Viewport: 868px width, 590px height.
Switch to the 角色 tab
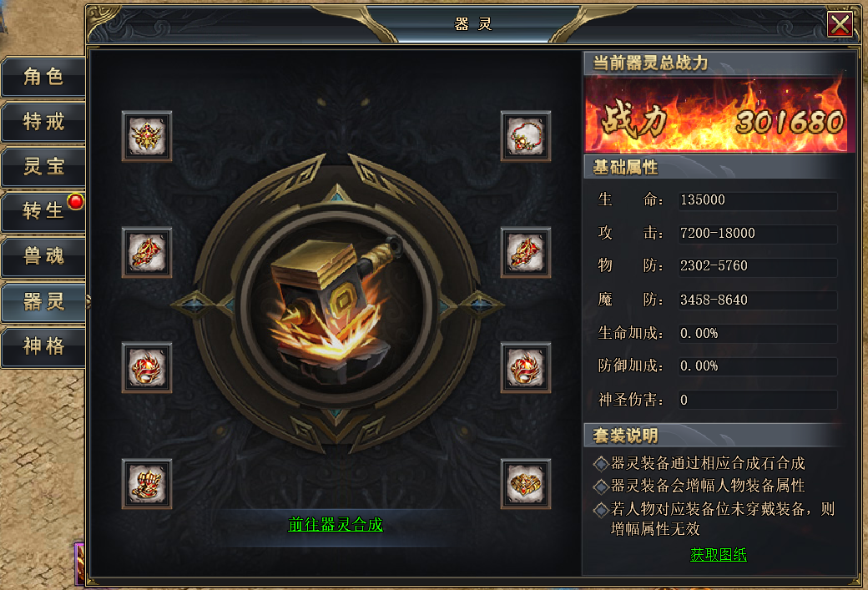click(x=43, y=77)
